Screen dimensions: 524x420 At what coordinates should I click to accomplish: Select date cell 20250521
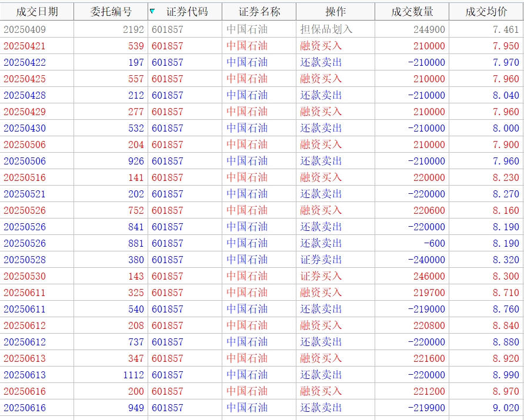[25, 194]
